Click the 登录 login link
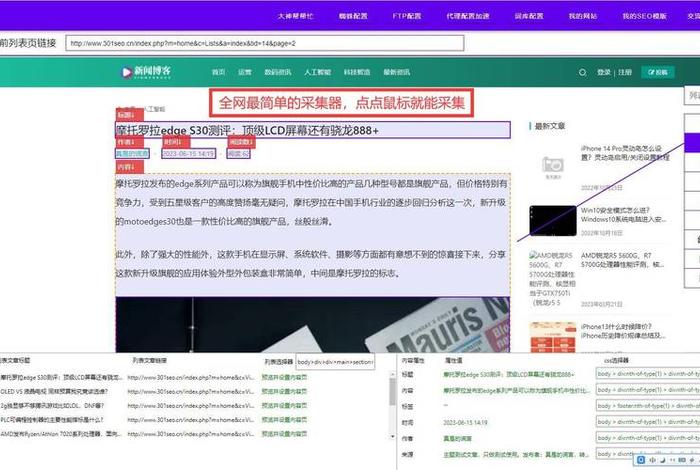This screenshot has height=470, width=700. coord(604,72)
